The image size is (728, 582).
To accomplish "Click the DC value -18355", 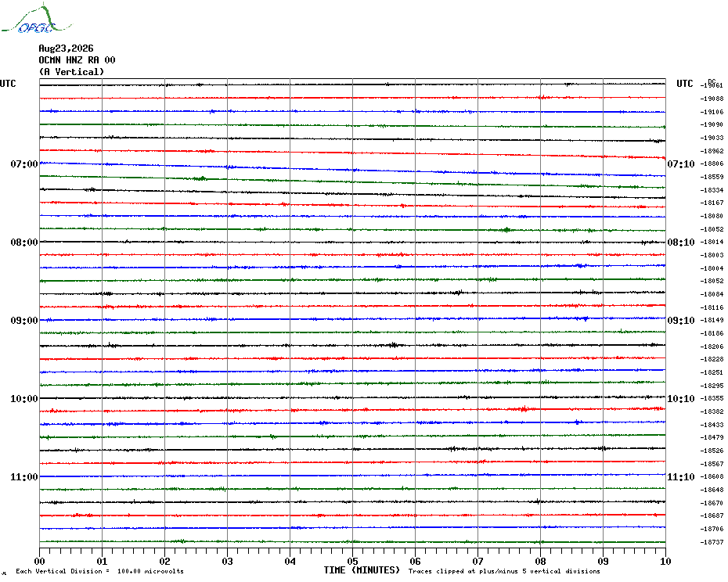I will (x=712, y=399).
